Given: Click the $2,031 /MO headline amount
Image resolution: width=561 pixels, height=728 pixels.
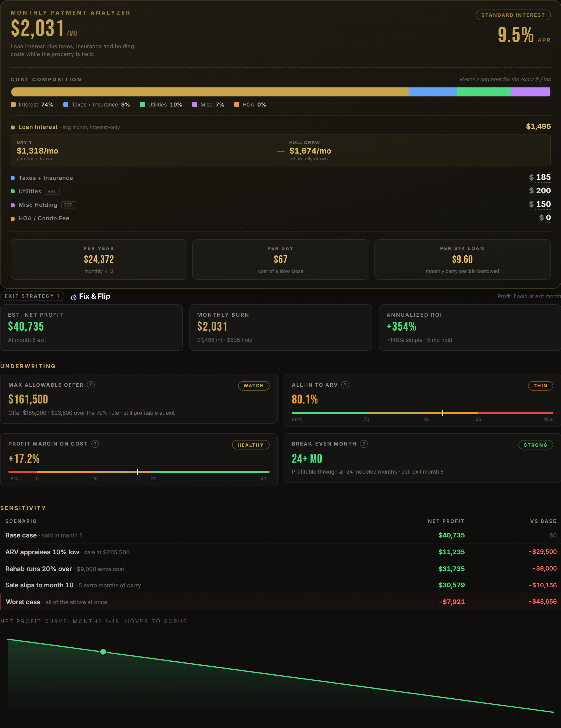Looking at the screenshot, I should 44,28.
